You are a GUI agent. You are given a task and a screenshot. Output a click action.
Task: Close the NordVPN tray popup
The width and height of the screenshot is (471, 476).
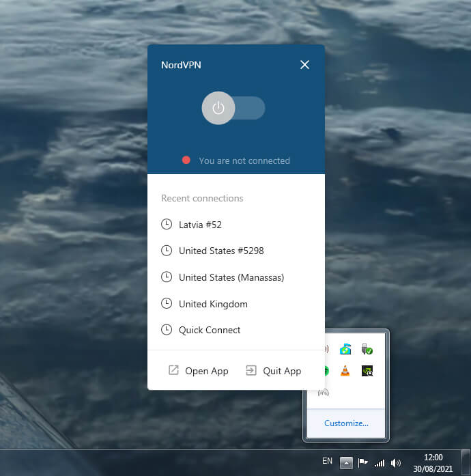click(x=304, y=65)
